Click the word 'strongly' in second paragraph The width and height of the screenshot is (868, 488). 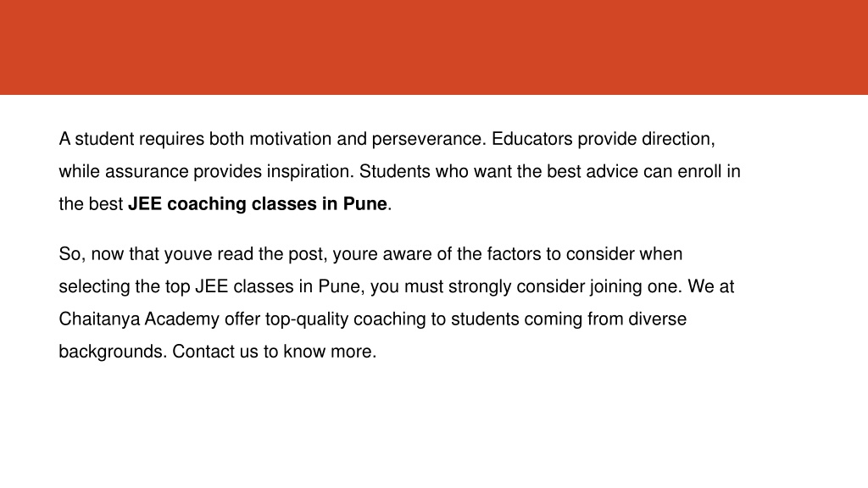(x=480, y=287)
